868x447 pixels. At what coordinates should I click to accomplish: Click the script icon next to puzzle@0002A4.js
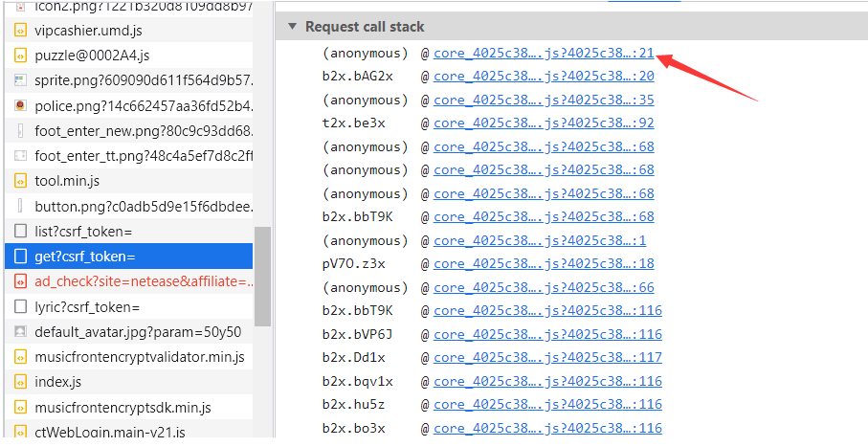(x=20, y=56)
